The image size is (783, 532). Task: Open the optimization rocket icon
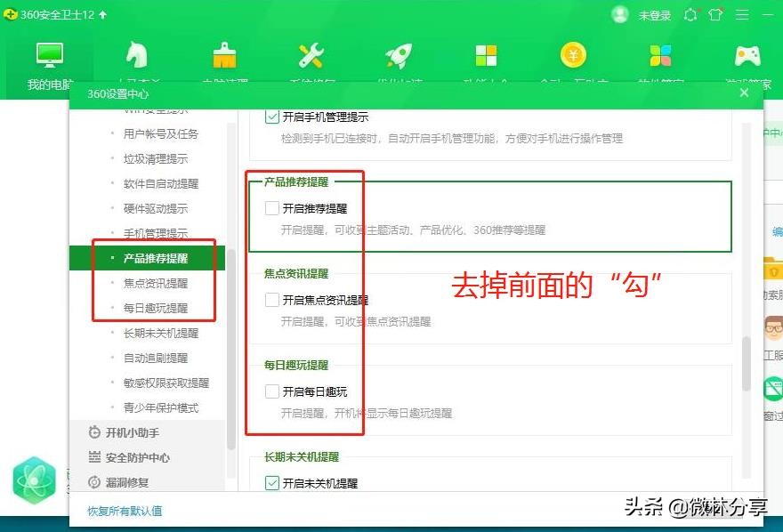pos(399,55)
